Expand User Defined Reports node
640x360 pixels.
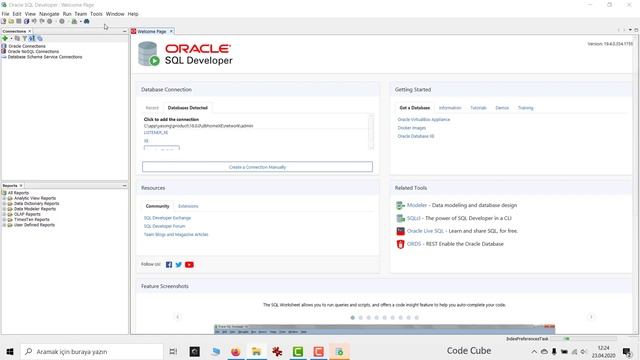4,224
